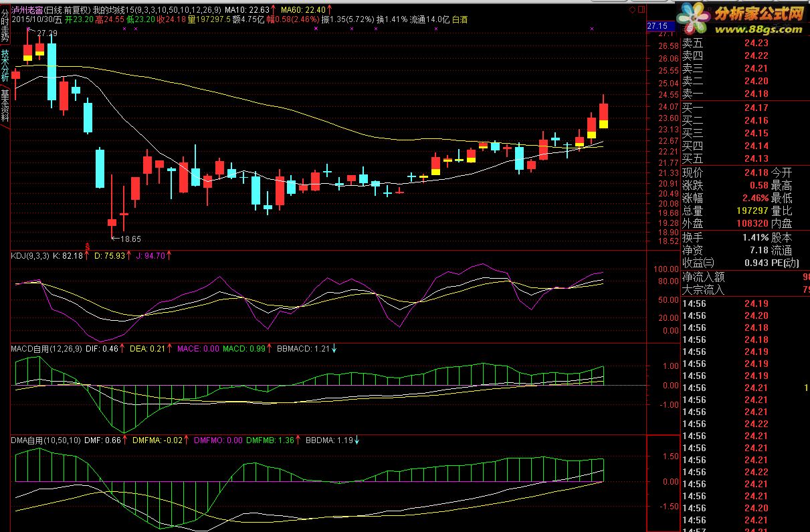Screen dimensions: 810x532
Task: Select the KDJ(9,3,3) indicator label
Action: coord(31,255)
